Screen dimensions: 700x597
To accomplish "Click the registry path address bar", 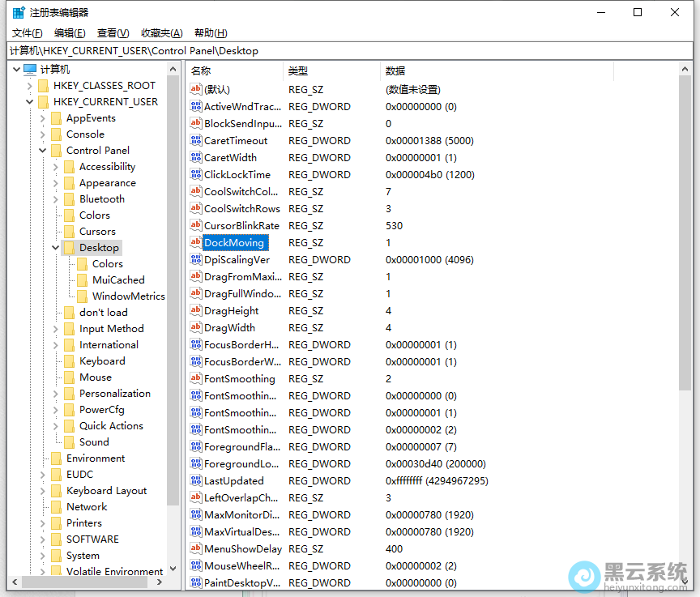I will tap(348, 50).
